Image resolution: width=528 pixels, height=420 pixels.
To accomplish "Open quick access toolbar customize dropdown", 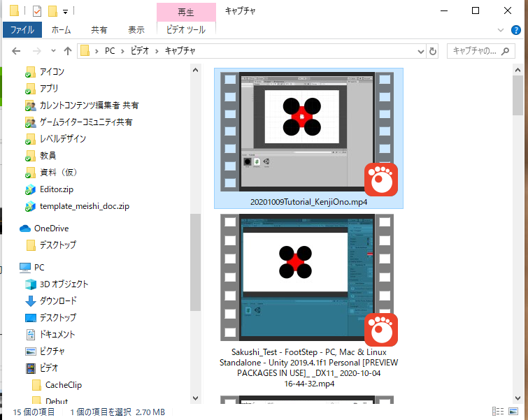I will pyautogui.click(x=65, y=12).
